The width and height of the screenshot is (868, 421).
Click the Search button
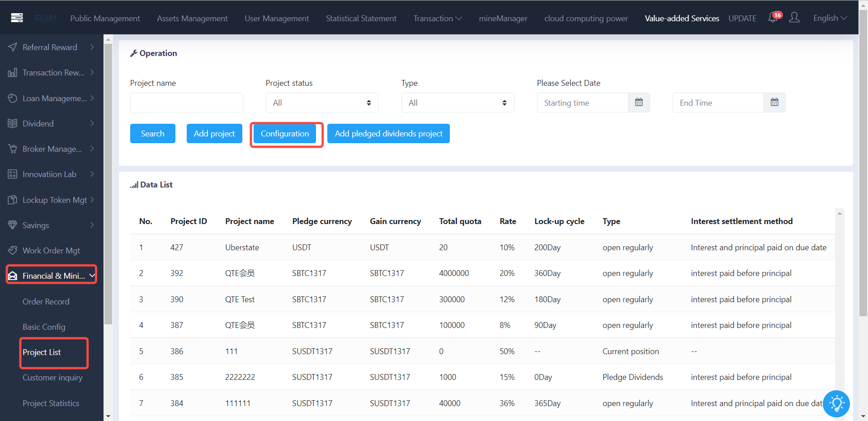(x=152, y=133)
